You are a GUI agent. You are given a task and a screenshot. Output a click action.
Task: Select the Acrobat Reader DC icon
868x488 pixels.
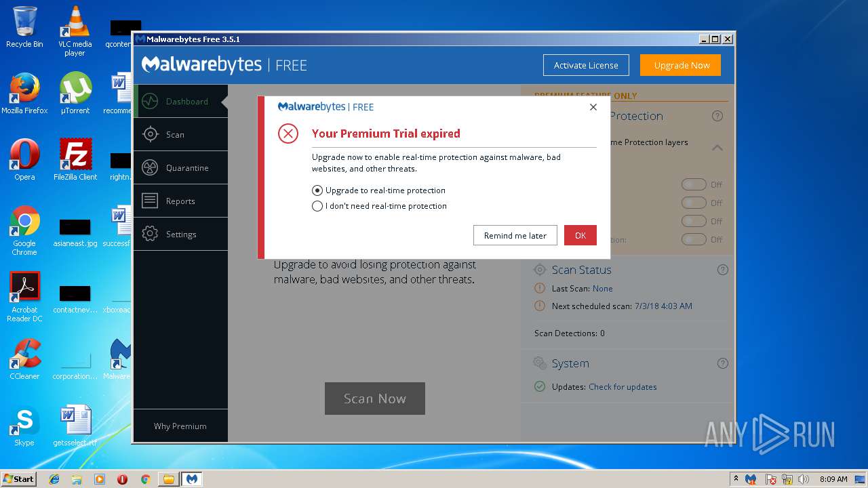click(x=24, y=297)
